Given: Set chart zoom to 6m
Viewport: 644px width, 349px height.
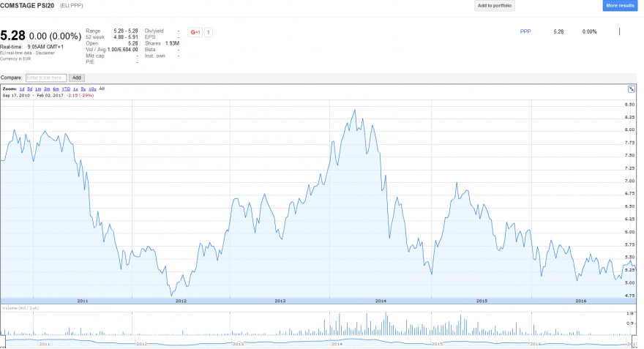Looking at the screenshot, I should (56, 89).
